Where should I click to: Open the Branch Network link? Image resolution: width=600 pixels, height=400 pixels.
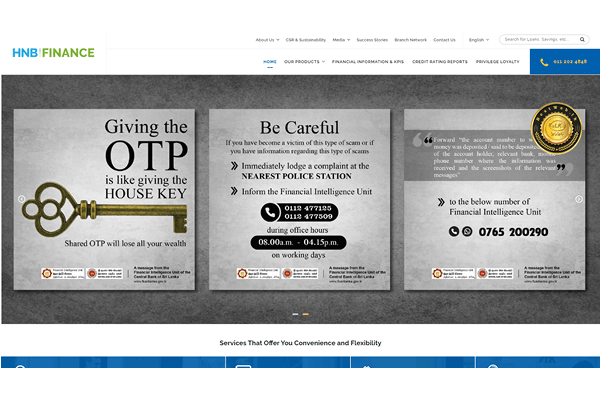click(410, 40)
